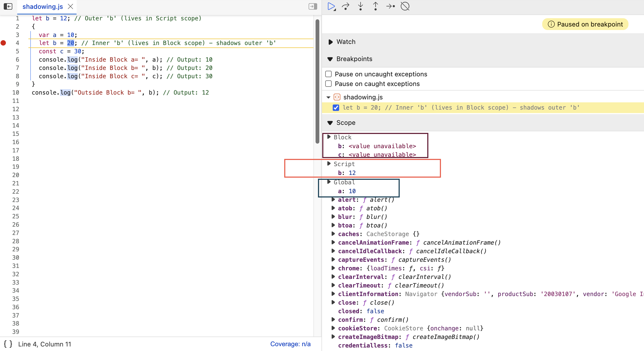This screenshot has height=351, width=644.
Task: Click the closed: false property
Action: [361, 311]
